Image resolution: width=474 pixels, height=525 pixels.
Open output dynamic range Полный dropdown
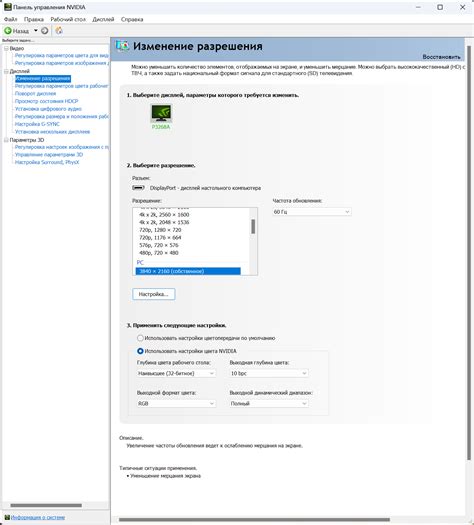(x=269, y=403)
